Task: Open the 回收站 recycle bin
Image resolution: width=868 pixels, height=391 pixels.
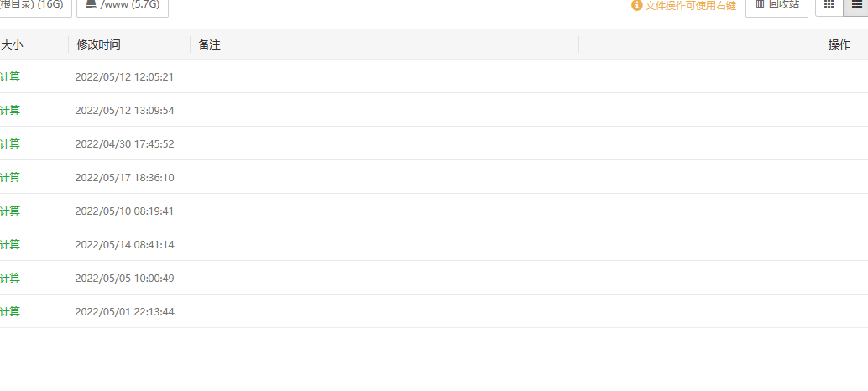Action: point(776,6)
